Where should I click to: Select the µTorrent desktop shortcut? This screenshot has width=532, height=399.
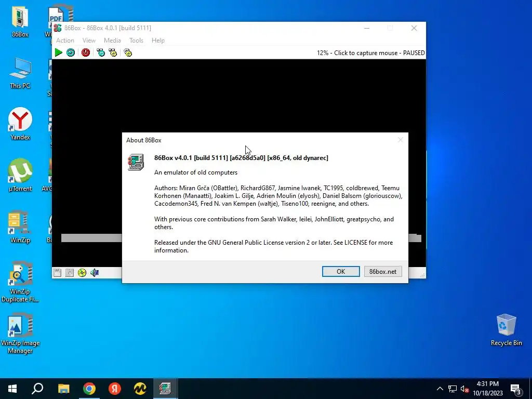pyautogui.click(x=20, y=175)
